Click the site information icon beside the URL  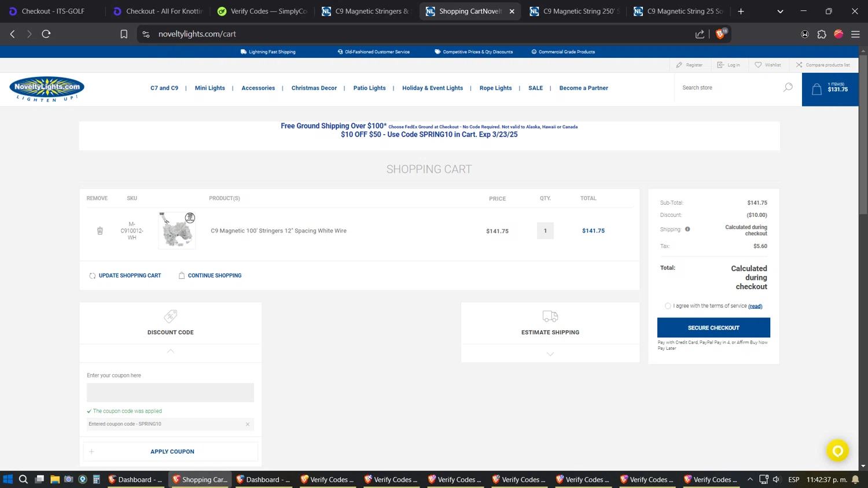[146, 34]
